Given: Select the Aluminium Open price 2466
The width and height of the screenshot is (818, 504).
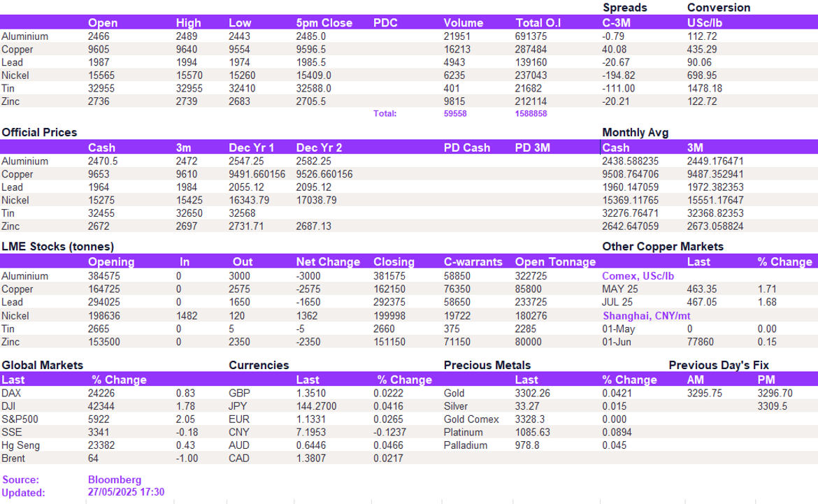Looking at the screenshot, I should coord(99,36).
